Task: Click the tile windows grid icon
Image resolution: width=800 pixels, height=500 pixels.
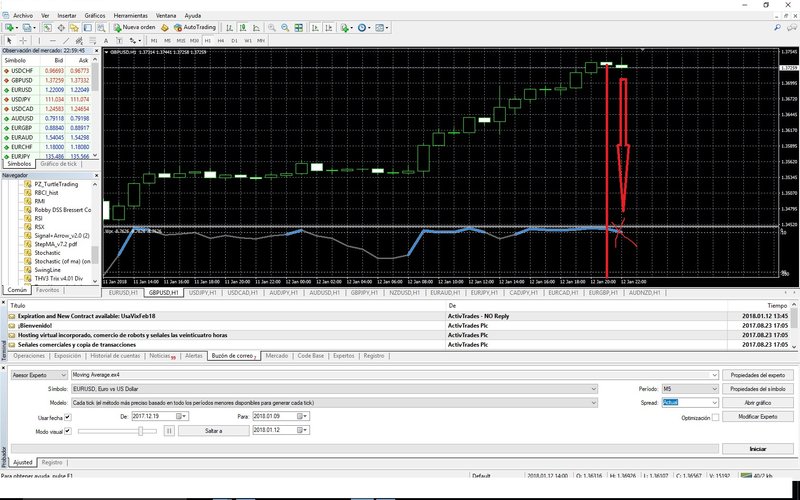Action: [x=298, y=28]
